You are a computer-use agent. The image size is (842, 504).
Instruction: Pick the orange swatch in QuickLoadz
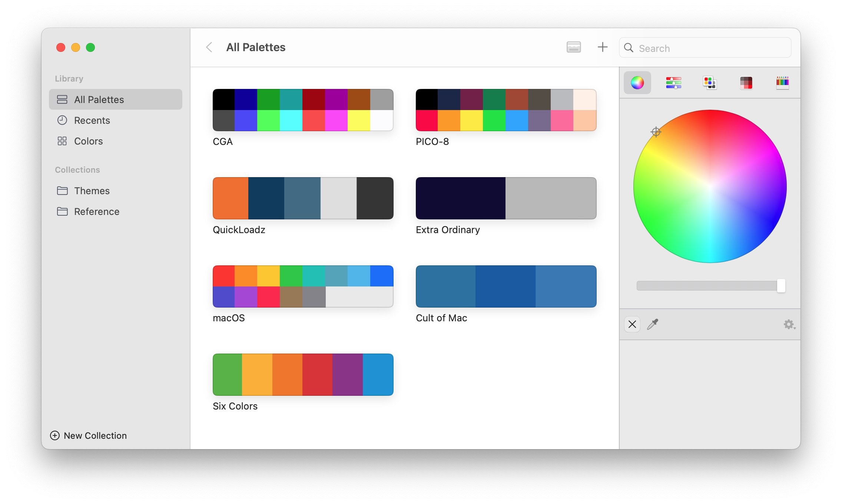click(x=230, y=198)
